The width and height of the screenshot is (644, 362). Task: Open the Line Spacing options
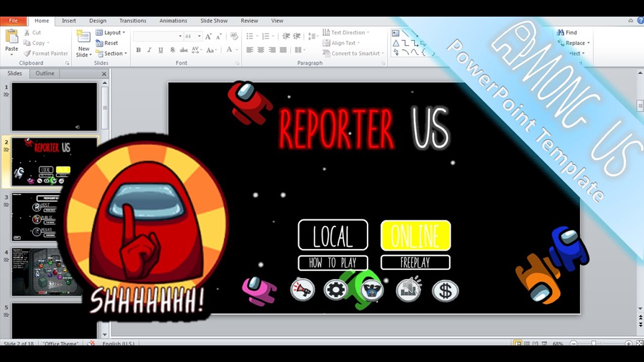[313, 36]
